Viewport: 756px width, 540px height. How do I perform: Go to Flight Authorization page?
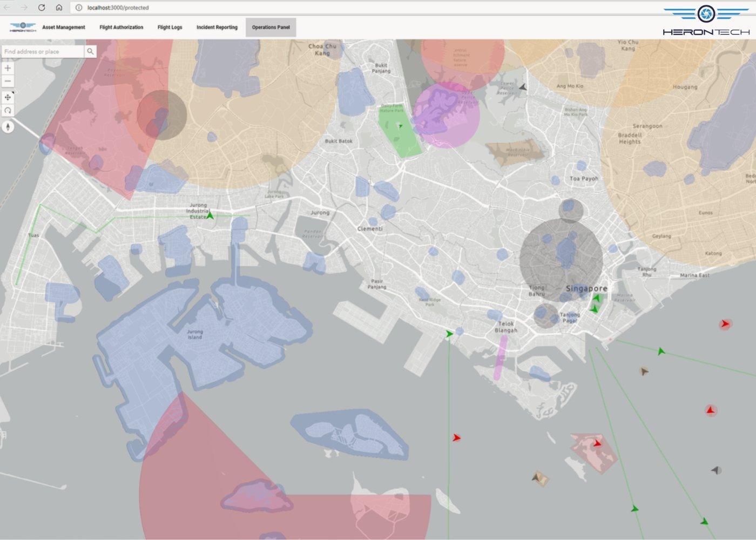click(x=122, y=27)
